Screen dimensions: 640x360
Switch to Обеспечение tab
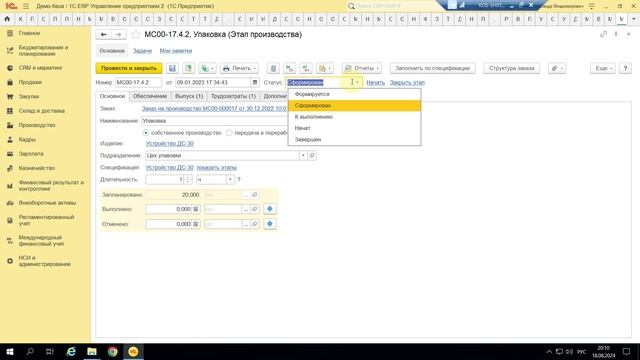[150, 96]
